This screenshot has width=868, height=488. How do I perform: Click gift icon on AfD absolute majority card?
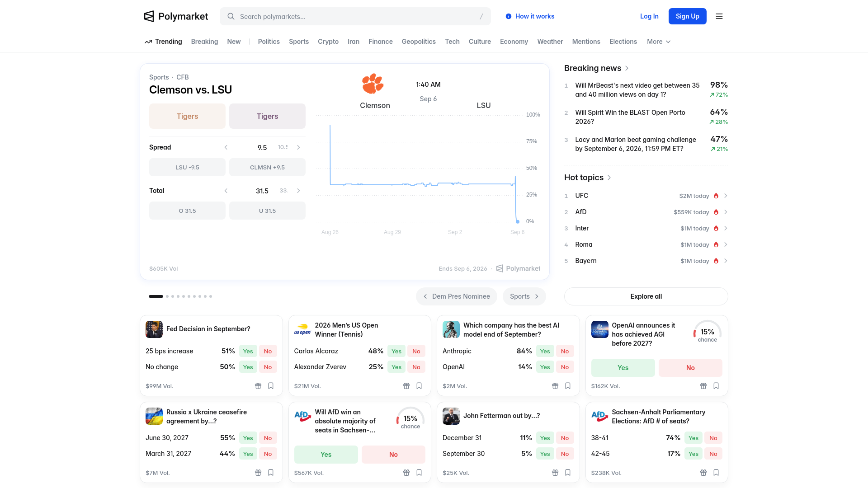click(x=406, y=473)
